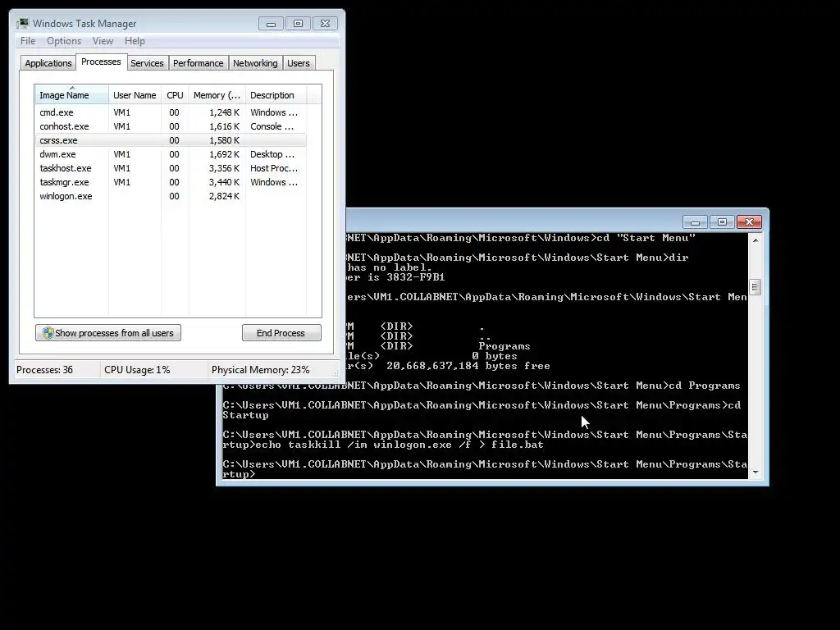This screenshot has width=840, height=630.
Task: Click the Host Proc... description cell
Action: 274,168
